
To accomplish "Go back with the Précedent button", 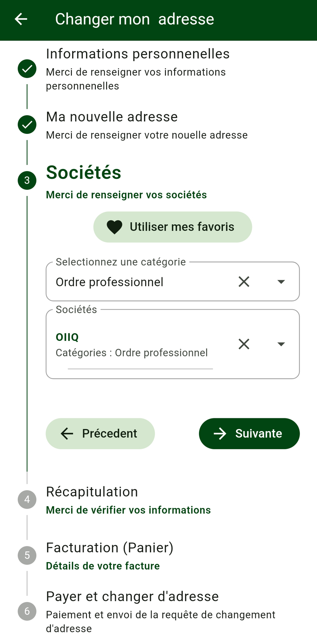I will pos(100,433).
